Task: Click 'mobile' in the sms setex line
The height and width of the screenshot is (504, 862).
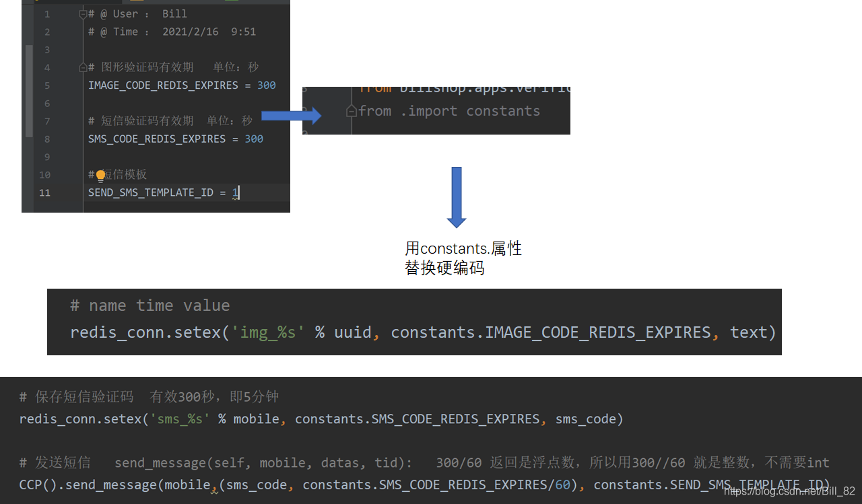Action: (257, 419)
